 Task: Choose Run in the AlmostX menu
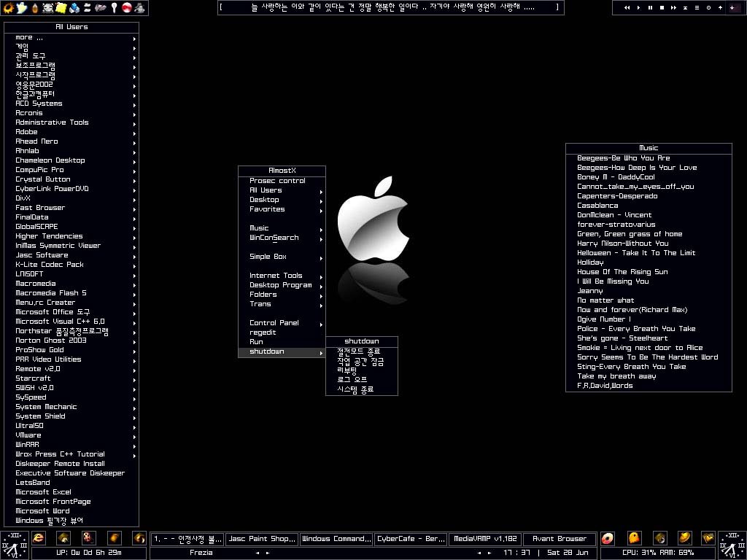click(282, 342)
